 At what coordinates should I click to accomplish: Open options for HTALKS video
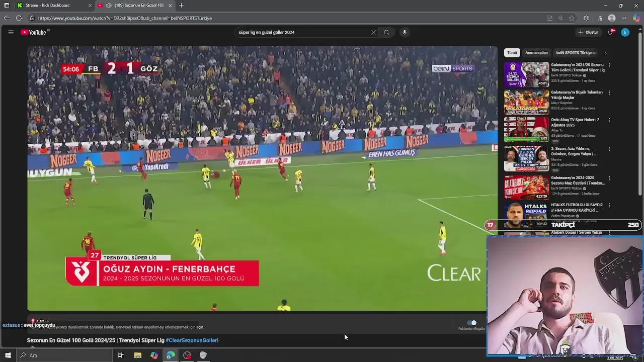609,205
